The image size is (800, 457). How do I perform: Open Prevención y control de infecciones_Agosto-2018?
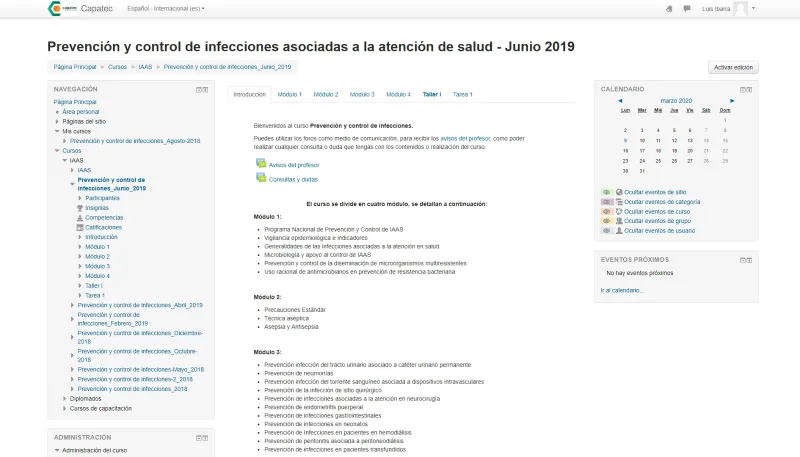(x=135, y=141)
